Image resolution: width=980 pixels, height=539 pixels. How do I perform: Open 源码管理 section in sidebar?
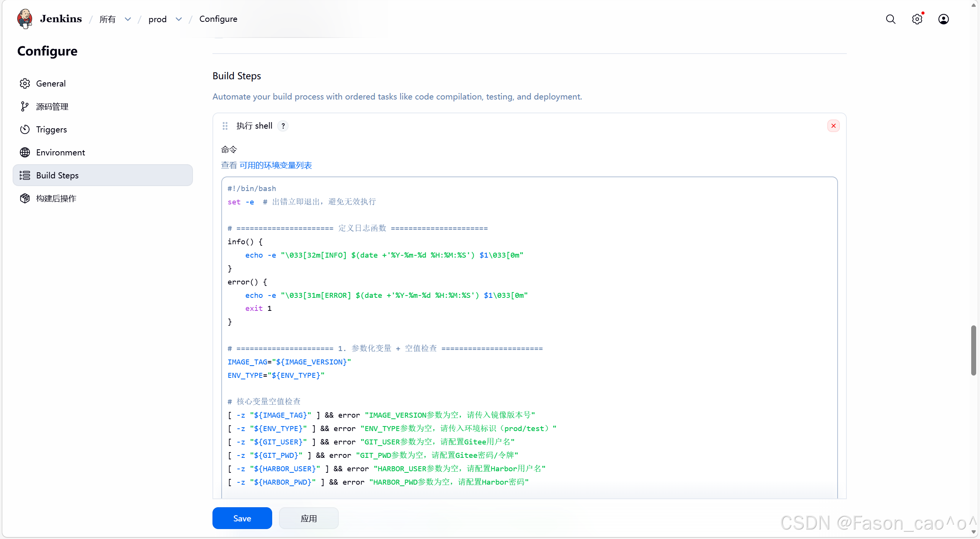pyautogui.click(x=52, y=106)
